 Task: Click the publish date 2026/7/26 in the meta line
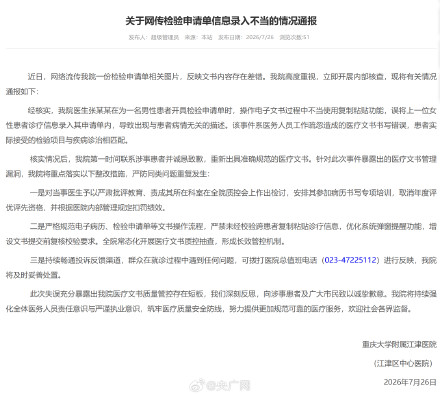(x=260, y=37)
